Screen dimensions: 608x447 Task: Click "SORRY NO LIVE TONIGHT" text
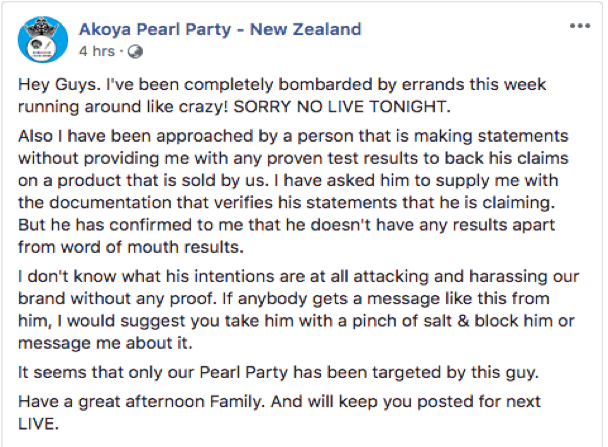tap(342, 107)
